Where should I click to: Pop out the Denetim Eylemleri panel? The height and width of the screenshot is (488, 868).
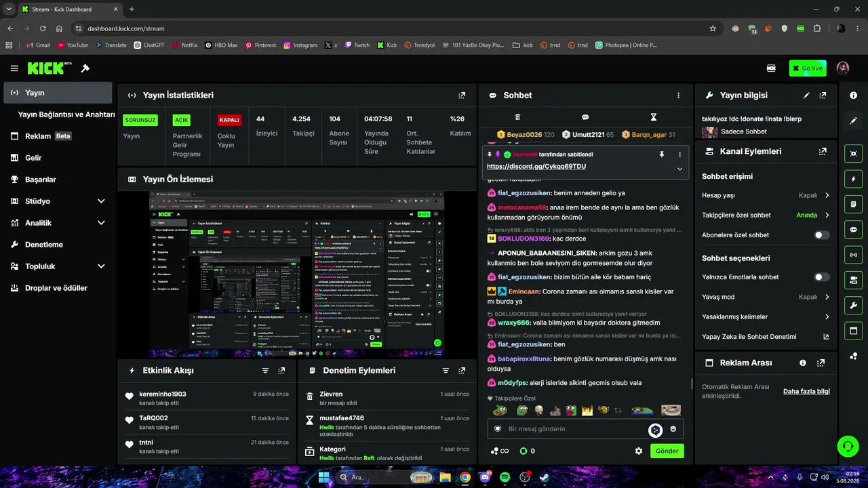click(x=462, y=371)
